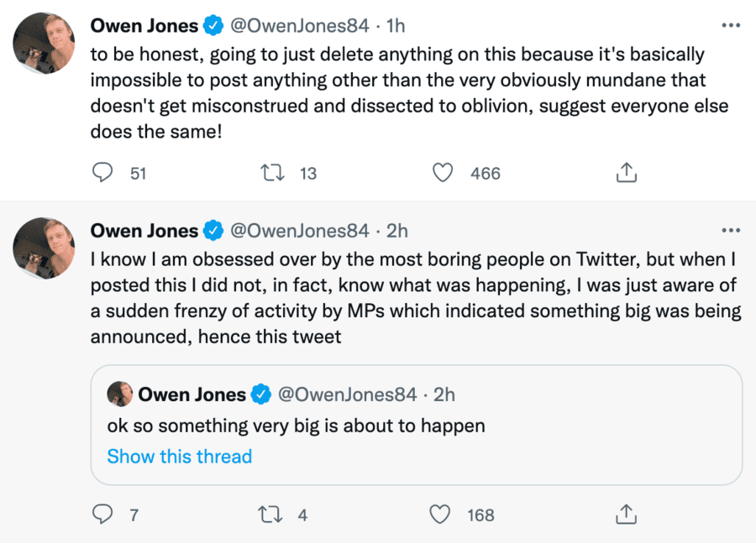Click Owen Jones name on first tweet
Viewport: 756px width, 543px height.
[144, 26]
